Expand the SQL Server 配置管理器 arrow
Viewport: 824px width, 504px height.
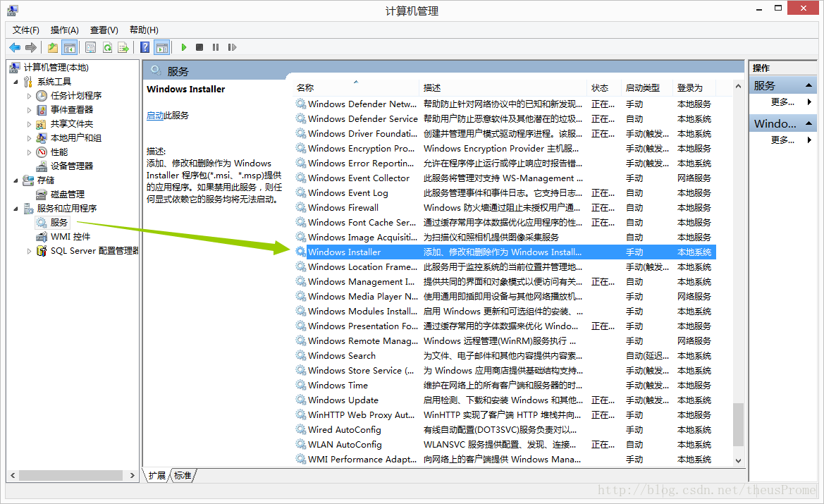tap(29, 251)
